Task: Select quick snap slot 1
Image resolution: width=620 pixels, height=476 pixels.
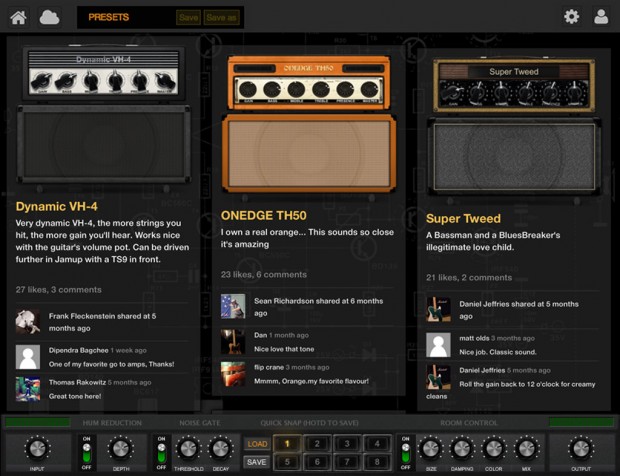Action: point(287,443)
